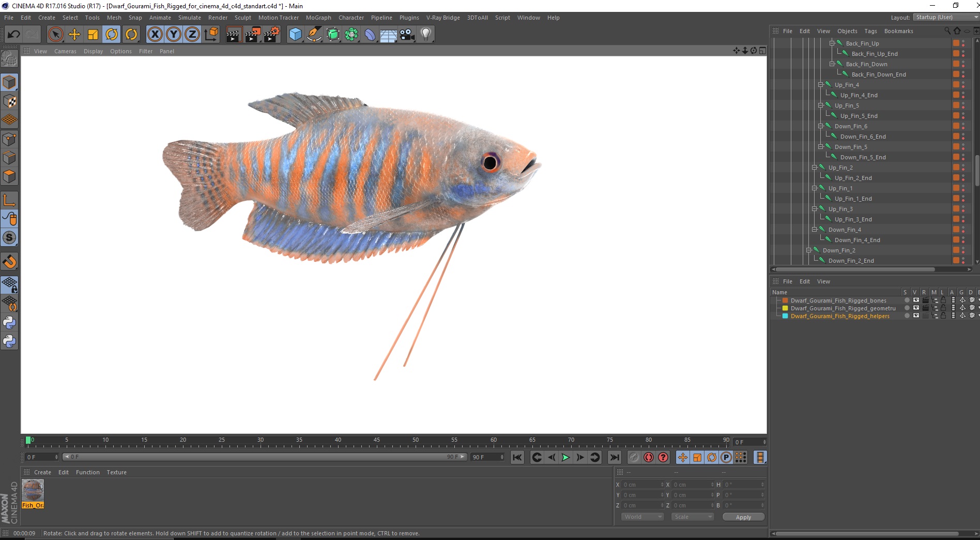The height and width of the screenshot is (540, 980).
Task: Toggle visibility of Dwarf_Gourami_Fish_Rigged_helpers layer
Action: (916, 316)
